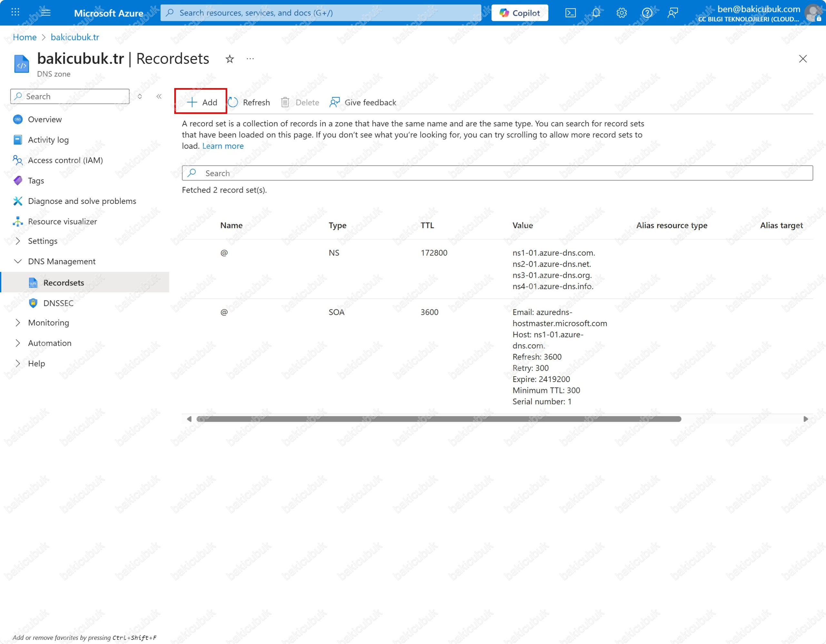Follow the Learn more link
The height and width of the screenshot is (644, 826).
(x=223, y=146)
